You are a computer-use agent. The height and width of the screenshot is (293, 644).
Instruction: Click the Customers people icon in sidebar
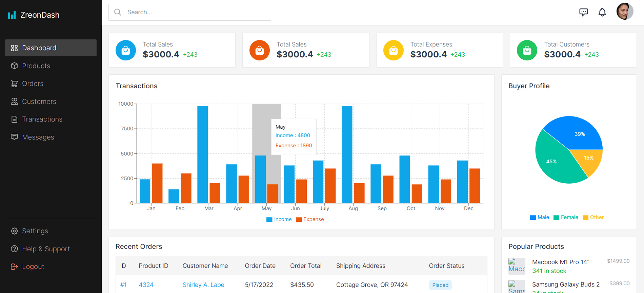tap(14, 102)
